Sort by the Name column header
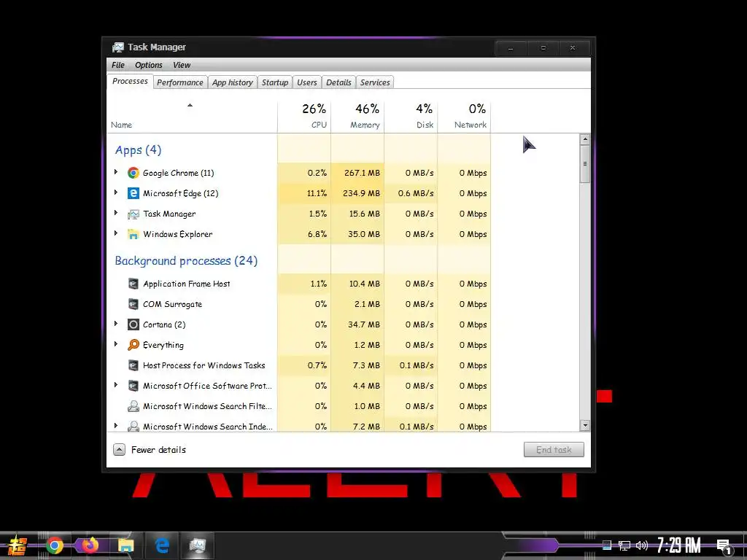The width and height of the screenshot is (747, 560). [x=192, y=117]
